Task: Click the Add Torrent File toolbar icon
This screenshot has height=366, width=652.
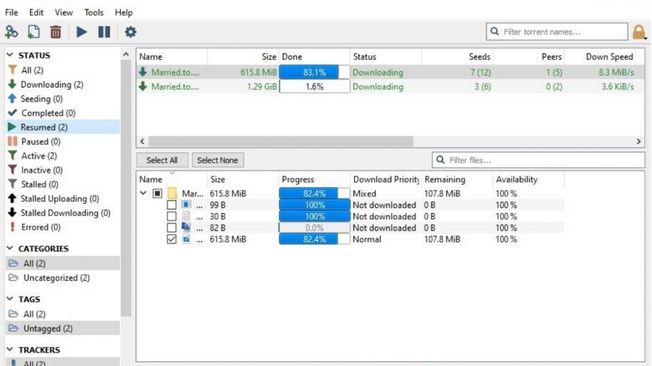Action: (34, 32)
